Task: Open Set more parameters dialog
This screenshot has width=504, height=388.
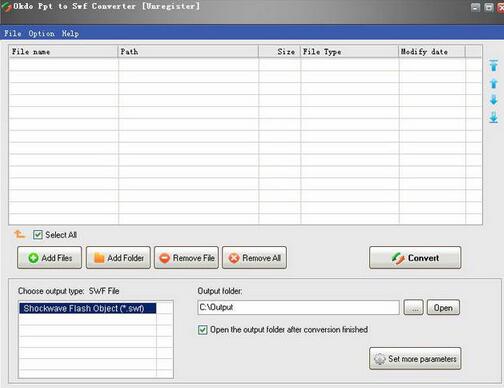Action: 415,359
